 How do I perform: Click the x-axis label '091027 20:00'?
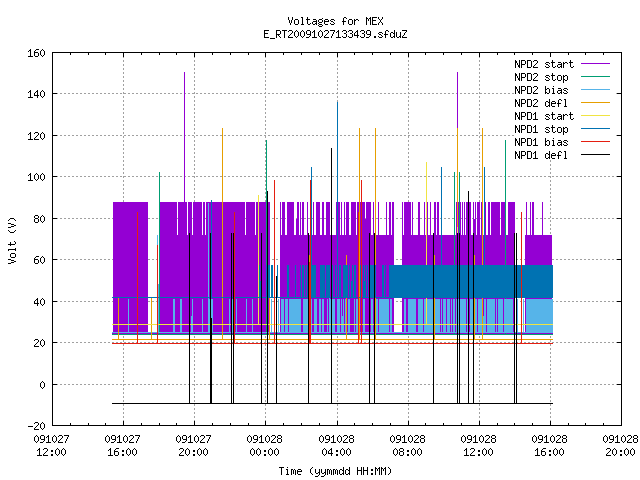click(193, 446)
